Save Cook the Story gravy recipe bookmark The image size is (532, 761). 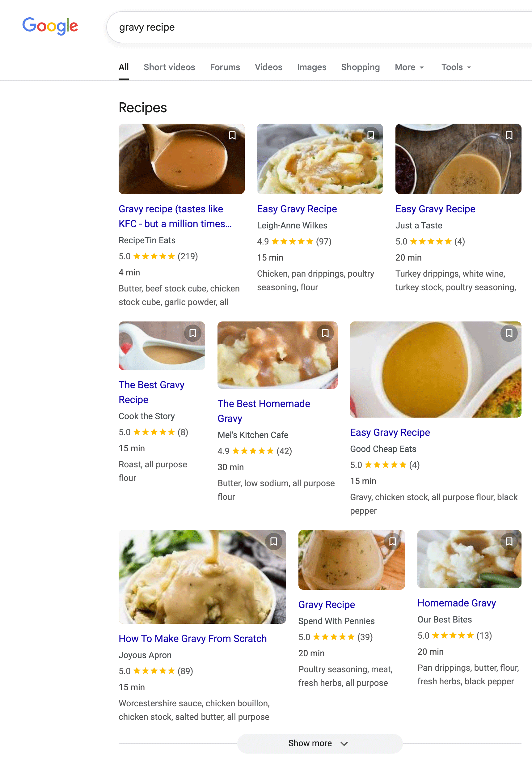pos(193,333)
